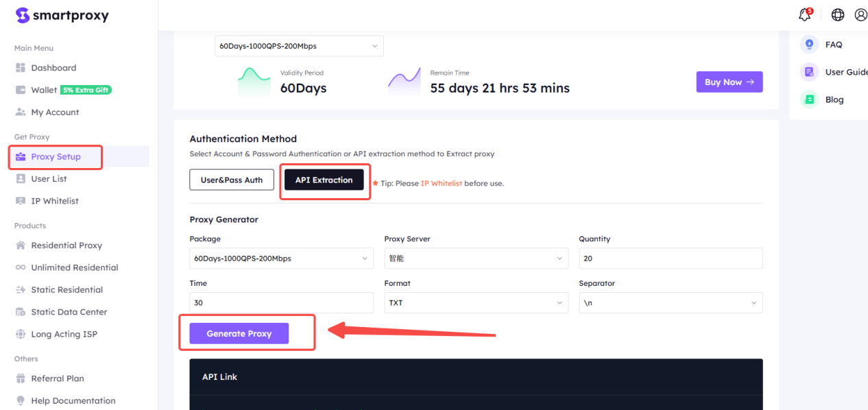Click the '55 days 21 hrs 53 mins' text
Screen dimensions: 868x410
tap(500, 88)
